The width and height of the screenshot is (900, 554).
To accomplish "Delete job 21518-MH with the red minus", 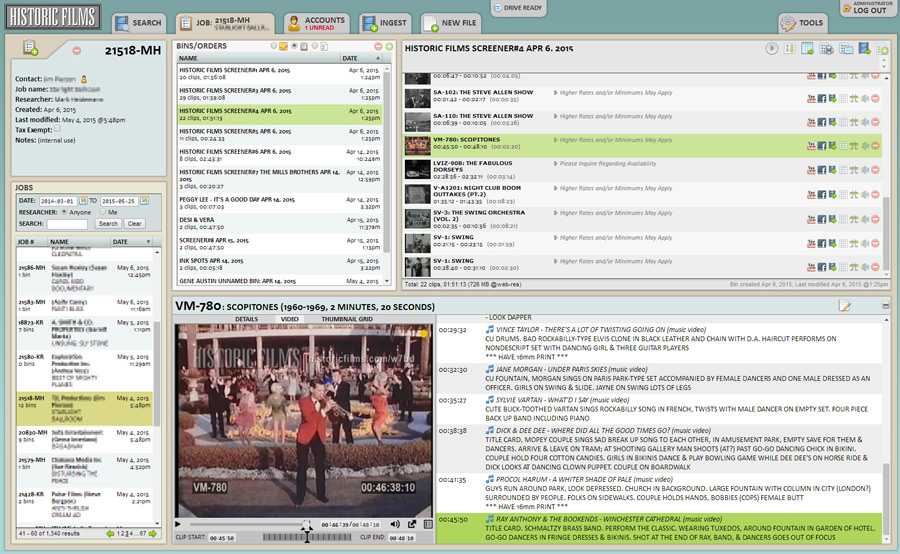I will [76, 51].
